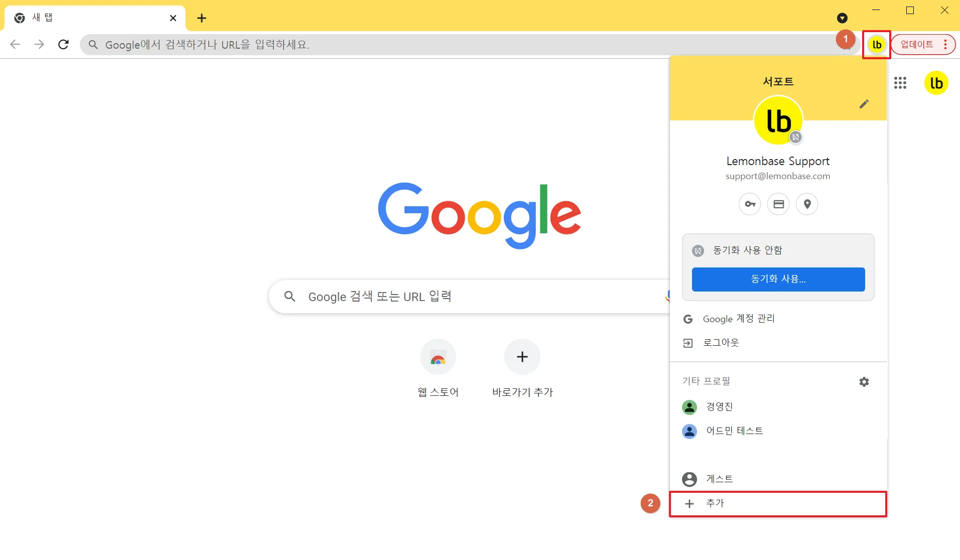This screenshot has width=960, height=560.
Task: Add a new profile with 추가
Action: 778,504
